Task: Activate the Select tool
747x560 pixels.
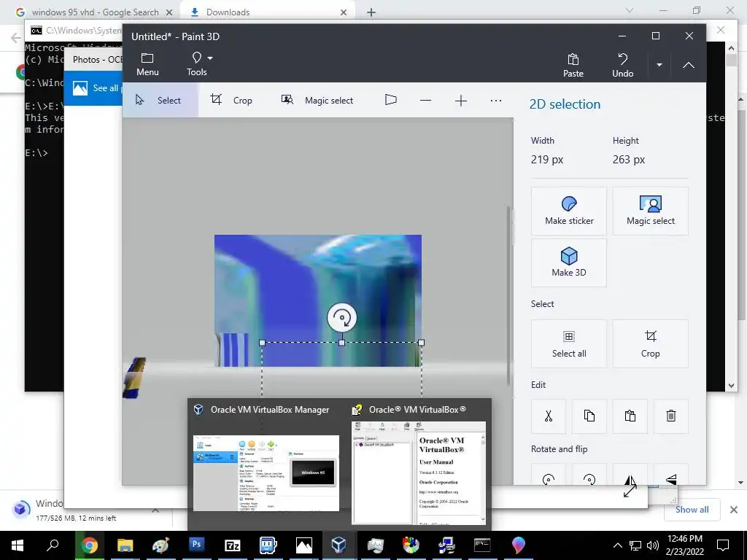Action: pyautogui.click(x=160, y=100)
